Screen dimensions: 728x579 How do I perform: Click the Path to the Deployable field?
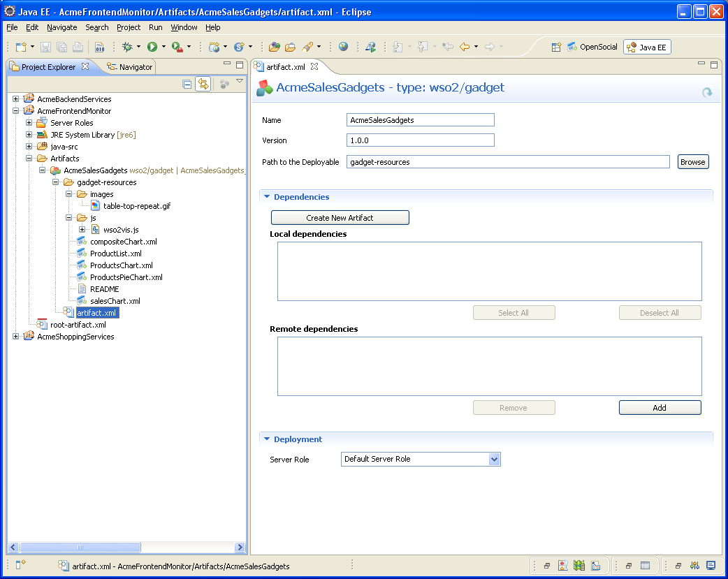pos(508,162)
